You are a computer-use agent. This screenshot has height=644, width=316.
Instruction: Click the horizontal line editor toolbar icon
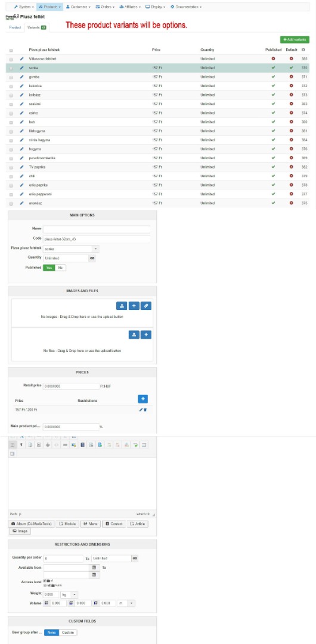(65, 444)
